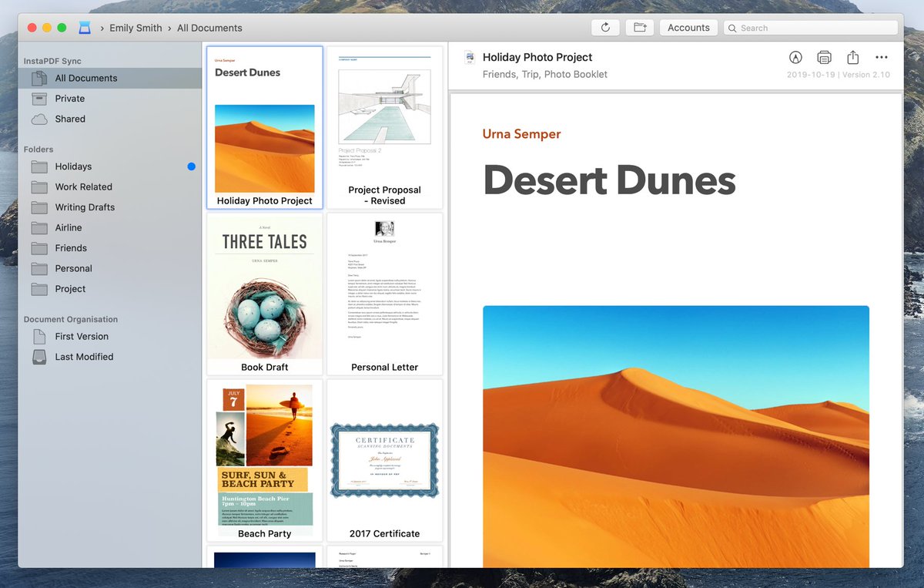924x588 pixels.
Task: Click the annotate markup icon in preview header
Action: pyautogui.click(x=795, y=58)
